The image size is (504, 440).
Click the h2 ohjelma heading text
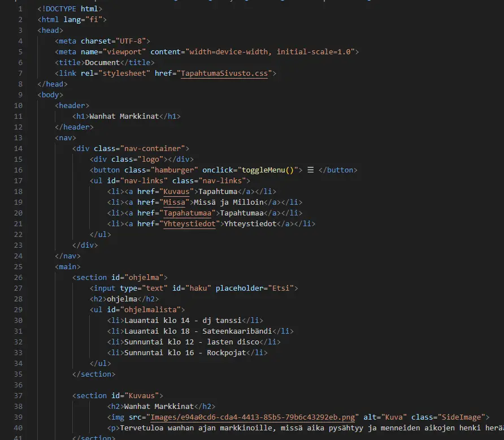tap(122, 299)
